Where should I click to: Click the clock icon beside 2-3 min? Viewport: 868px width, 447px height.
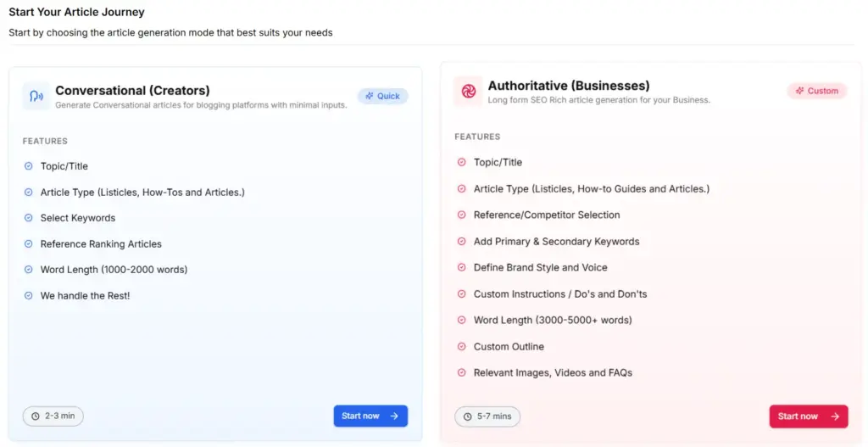(36, 416)
